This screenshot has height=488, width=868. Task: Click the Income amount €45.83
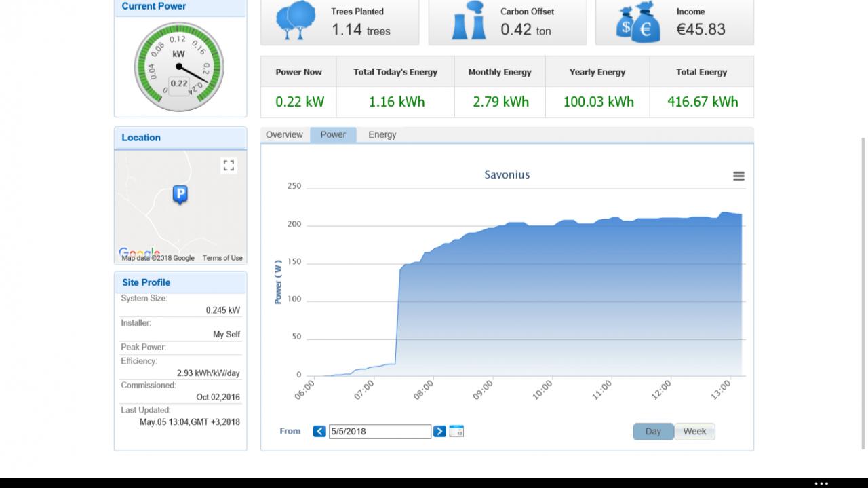click(x=701, y=29)
